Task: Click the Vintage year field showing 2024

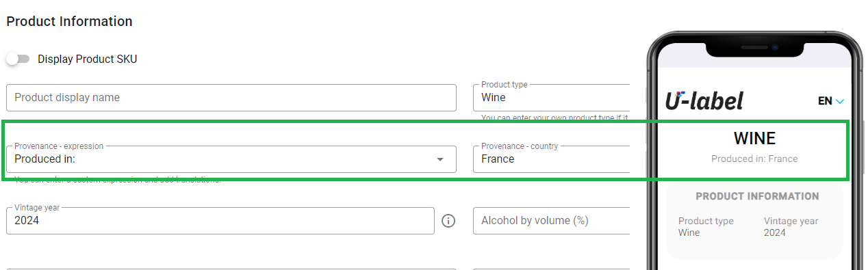Action: (220, 221)
